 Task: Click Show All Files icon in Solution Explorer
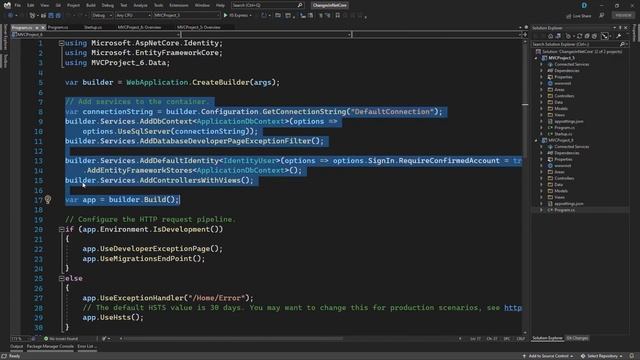tap(594, 36)
